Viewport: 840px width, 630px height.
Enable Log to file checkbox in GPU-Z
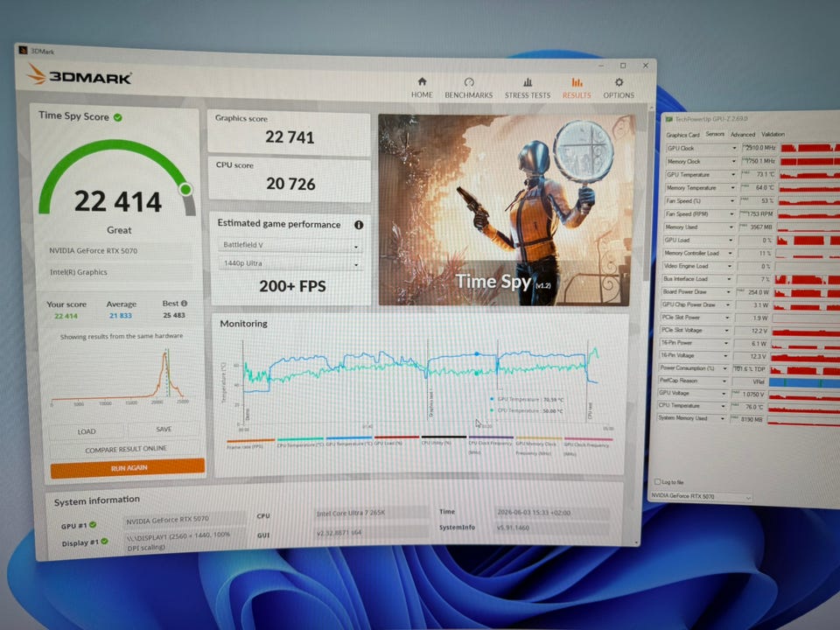(x=657, y=481)
